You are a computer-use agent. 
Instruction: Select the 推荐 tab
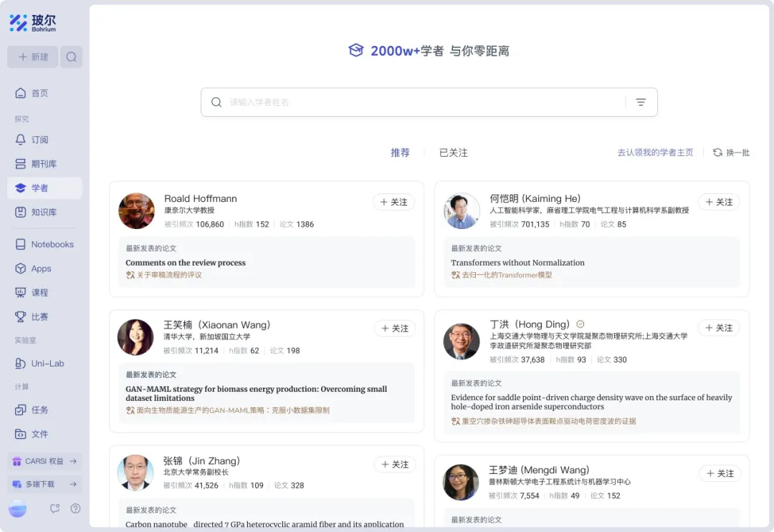click(400, 153)
